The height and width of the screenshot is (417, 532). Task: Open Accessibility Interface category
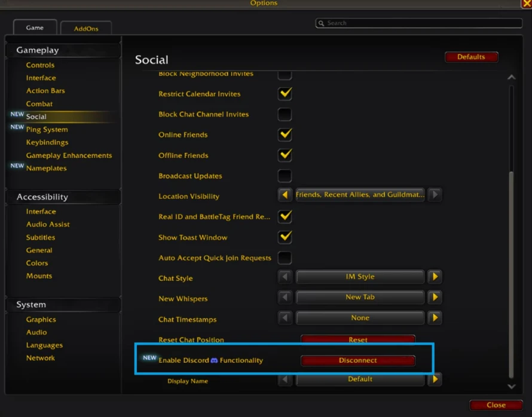(41, 211)
